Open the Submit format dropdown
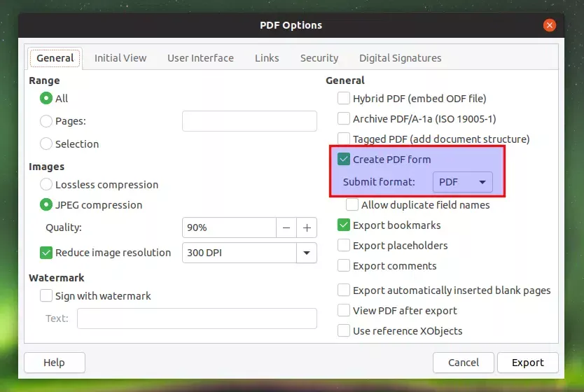The image size is (584, 392). point(462,182)
